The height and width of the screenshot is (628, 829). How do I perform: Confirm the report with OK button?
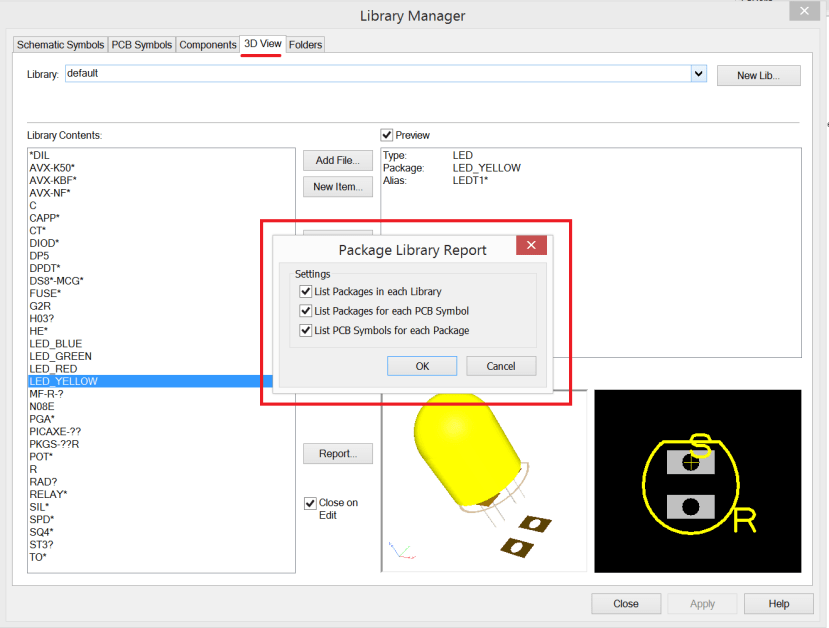pos(422,366)
